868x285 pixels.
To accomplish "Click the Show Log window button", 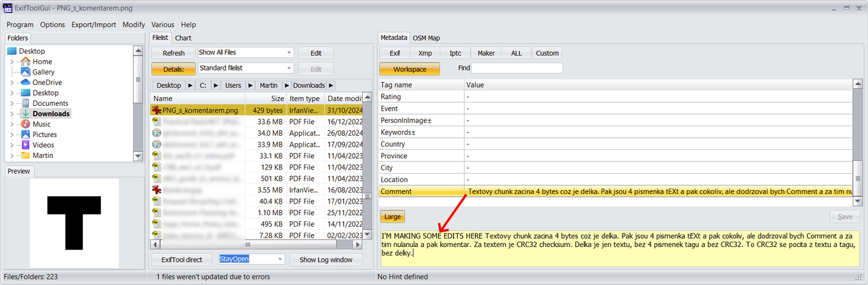I will 325,260.
